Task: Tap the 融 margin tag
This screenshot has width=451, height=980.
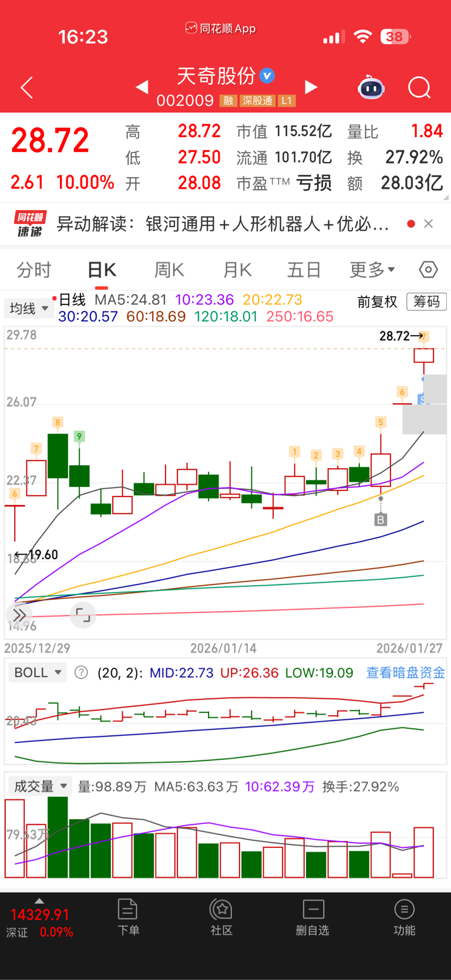Action: [x=228, y=101]
